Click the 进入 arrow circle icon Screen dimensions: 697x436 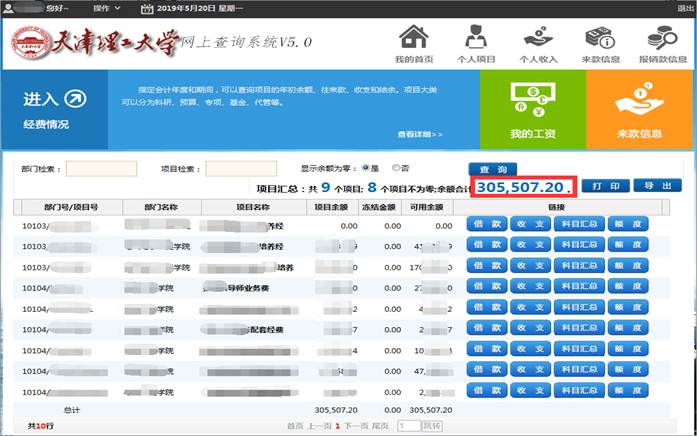(x=75, y=98)
